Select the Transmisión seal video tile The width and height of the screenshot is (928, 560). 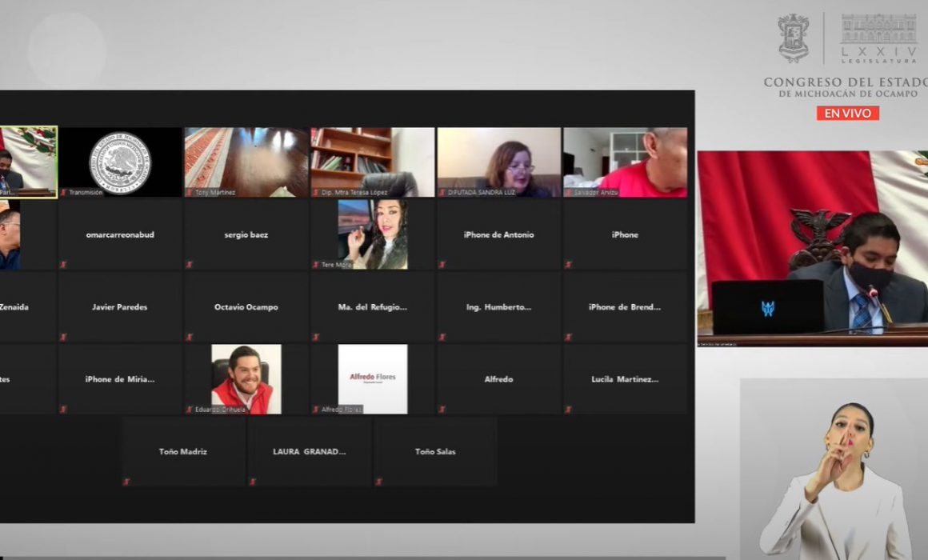[x=120, y=162]
